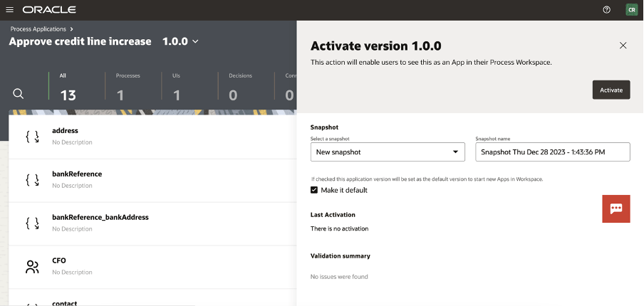Click the help question mark icon
Viewport: 644px width, 306px height.
[607, 10]
